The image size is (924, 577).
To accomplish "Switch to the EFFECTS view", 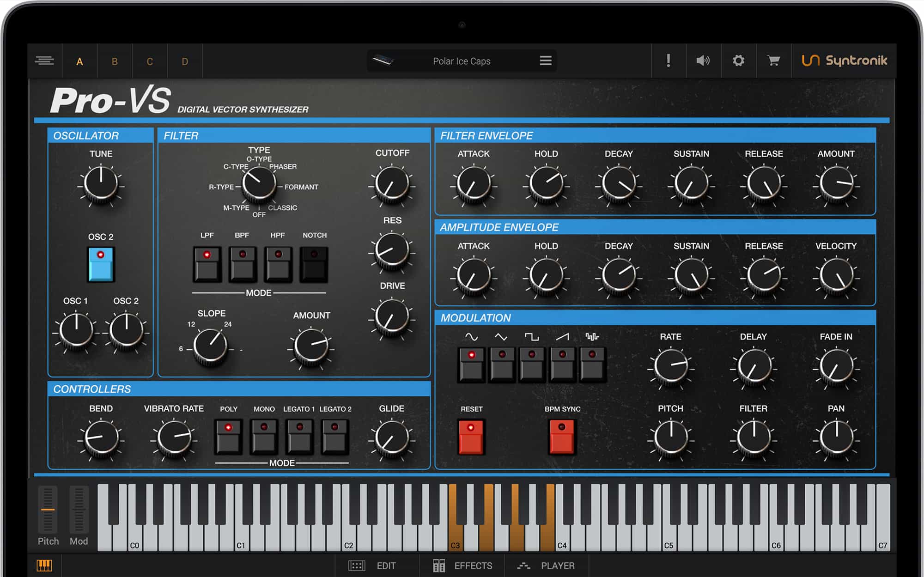I will click(x=462, y=565).
